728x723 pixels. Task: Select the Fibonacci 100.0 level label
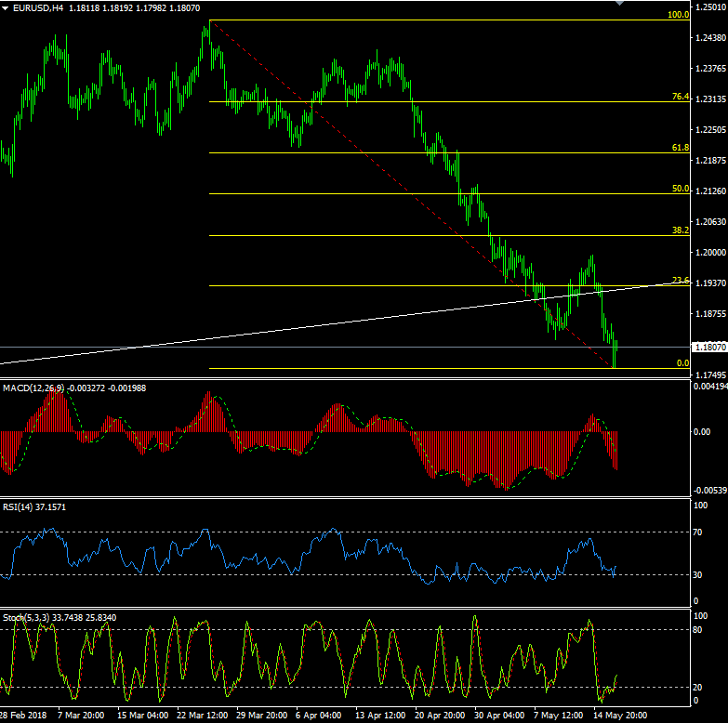(x=678, y=15)
